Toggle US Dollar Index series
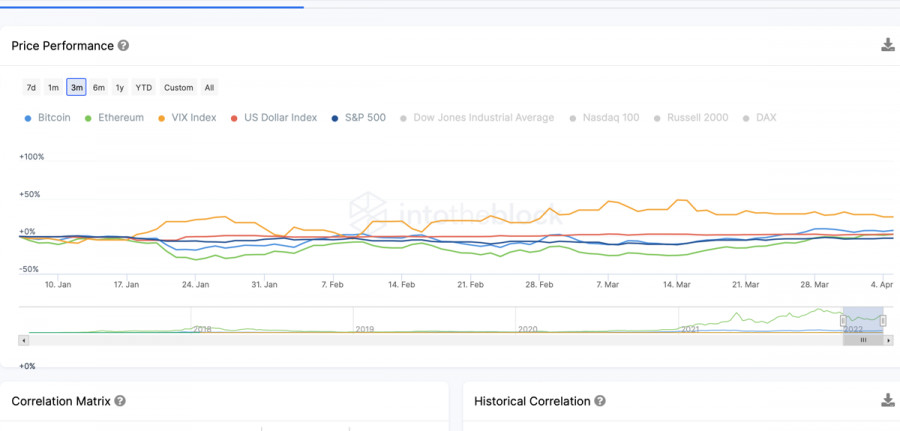Viewport: 900px width, 431px height. pyautogui.click(x=273, y=118)
